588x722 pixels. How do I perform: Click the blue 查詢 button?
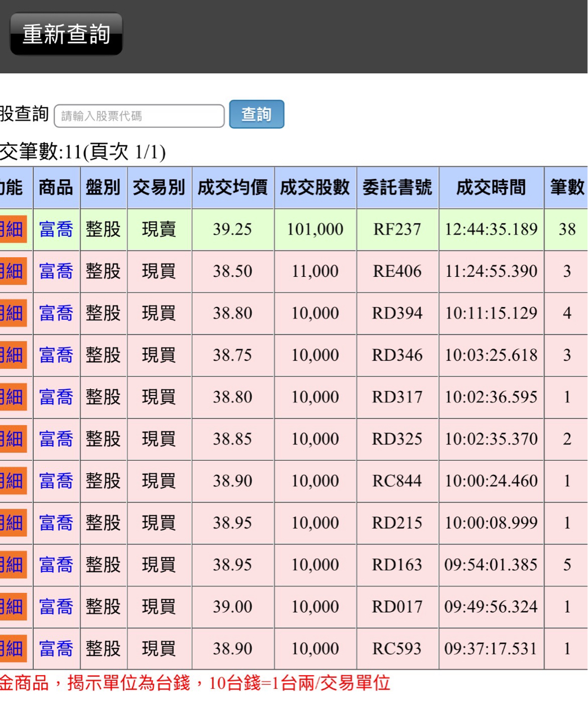(x=257, y=115)
